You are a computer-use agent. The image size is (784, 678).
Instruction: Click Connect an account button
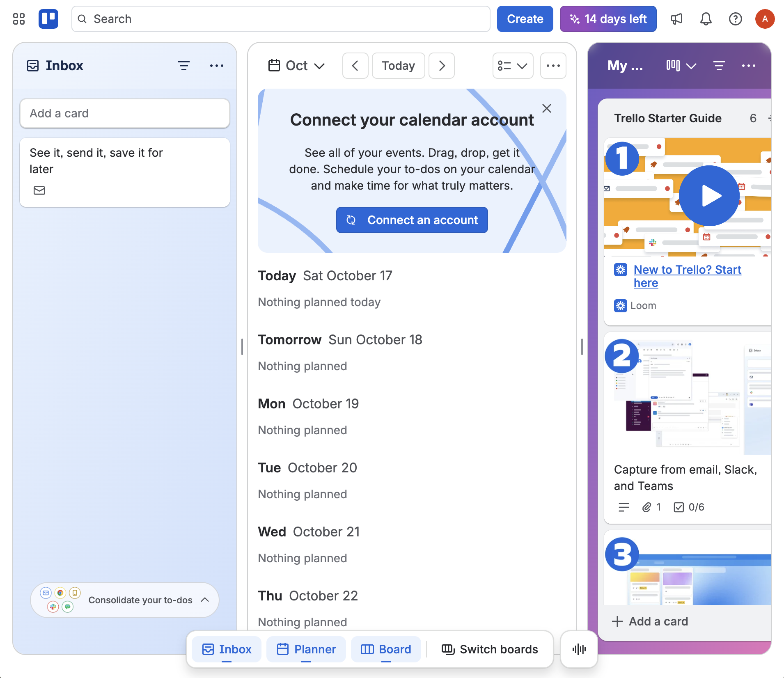pos(412,220)
